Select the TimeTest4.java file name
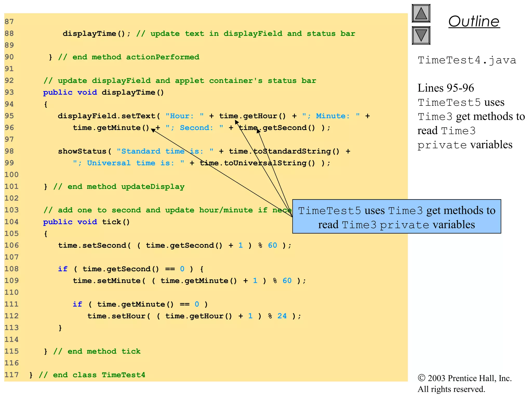Image resolution: width=532 pixels, height=399 pixels. click(467, 60)
